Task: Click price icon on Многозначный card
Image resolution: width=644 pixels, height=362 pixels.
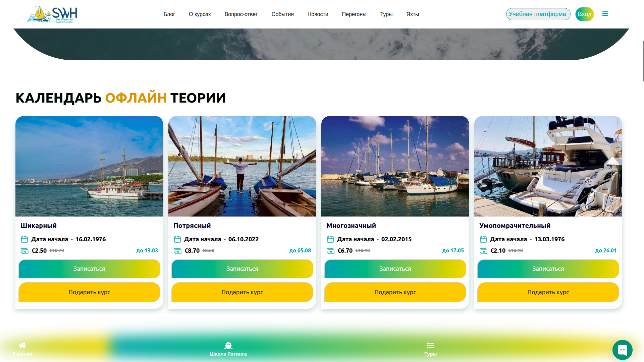Action: tap(330, 251)
